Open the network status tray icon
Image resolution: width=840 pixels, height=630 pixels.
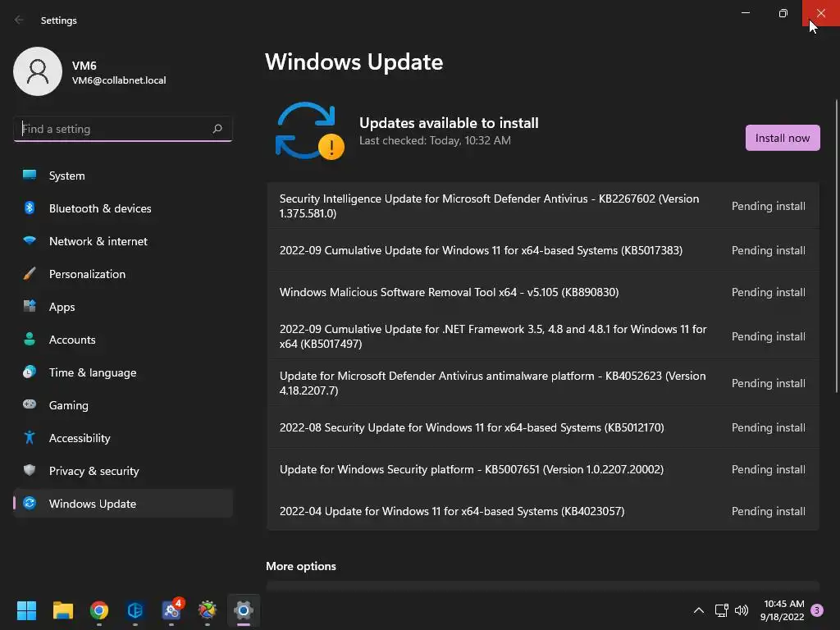[x=721, y=610]
